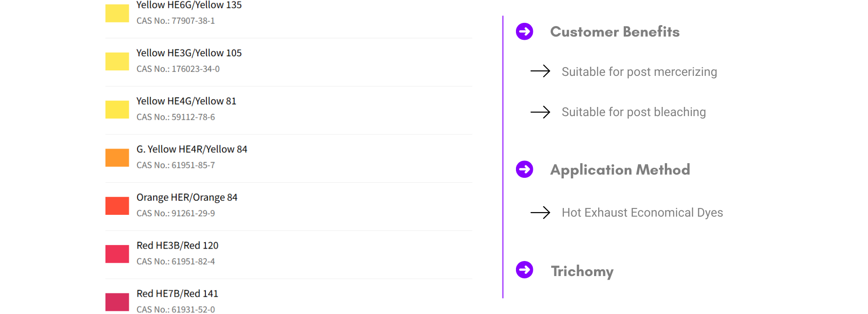Click the purple arrow icon beside Application Method
868x314 pixels.
524,170
